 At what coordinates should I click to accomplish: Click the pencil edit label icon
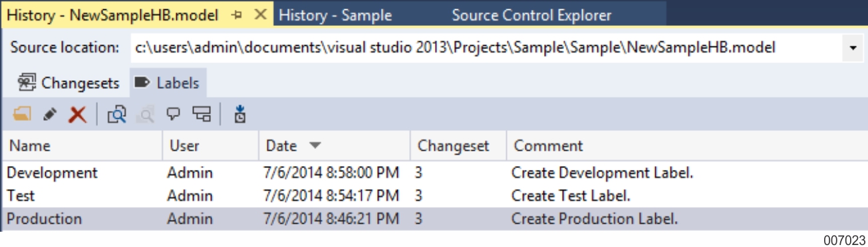50,114
